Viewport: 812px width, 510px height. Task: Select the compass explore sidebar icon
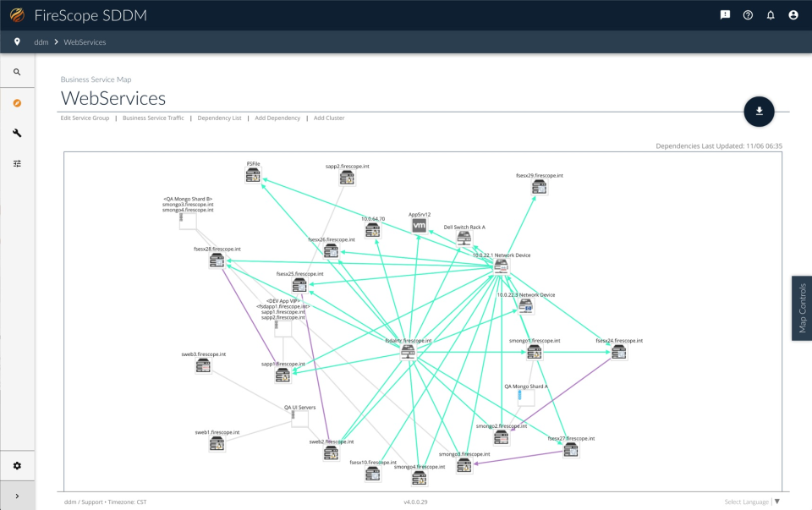click(x=17, y=103)
